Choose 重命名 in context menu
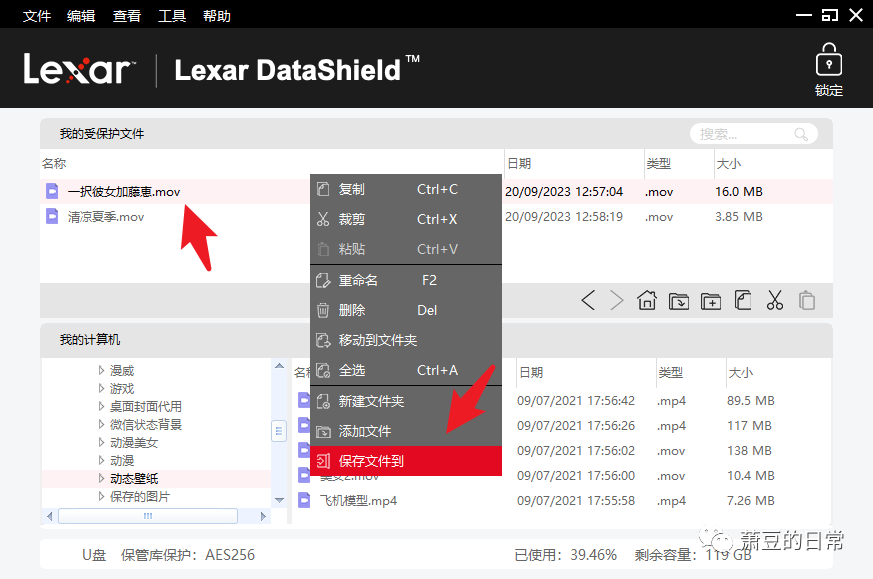The image size is (873, 579). (x=406, y=280)
